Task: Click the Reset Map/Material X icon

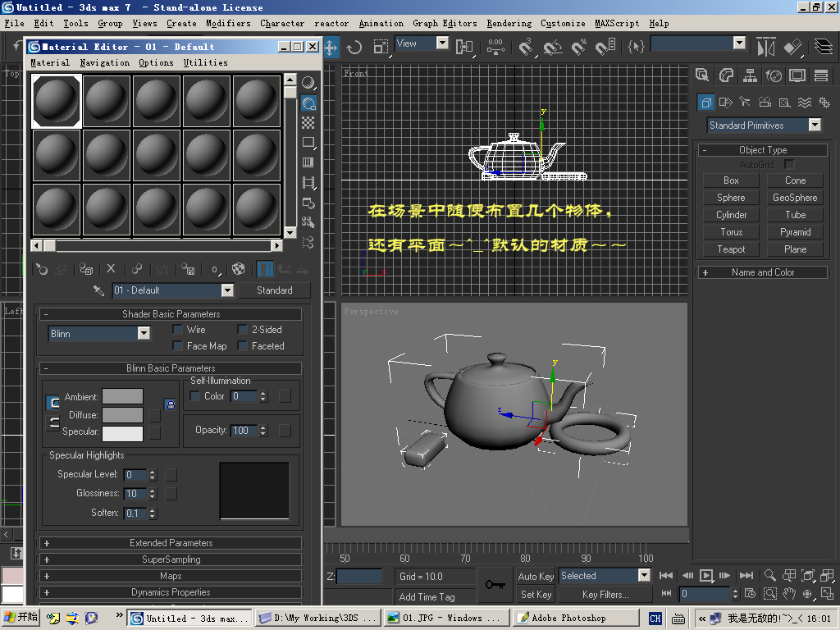Action: click(x=111, y=268)
